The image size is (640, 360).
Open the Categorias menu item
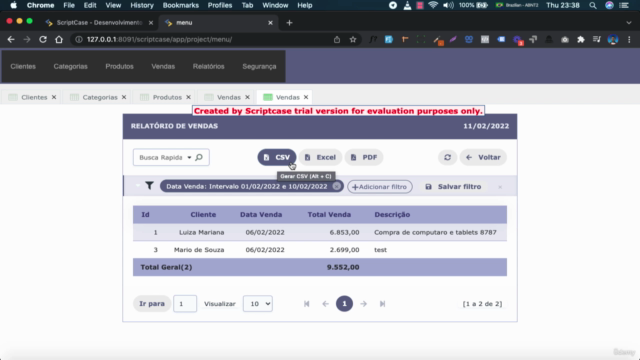coord(70,66)
